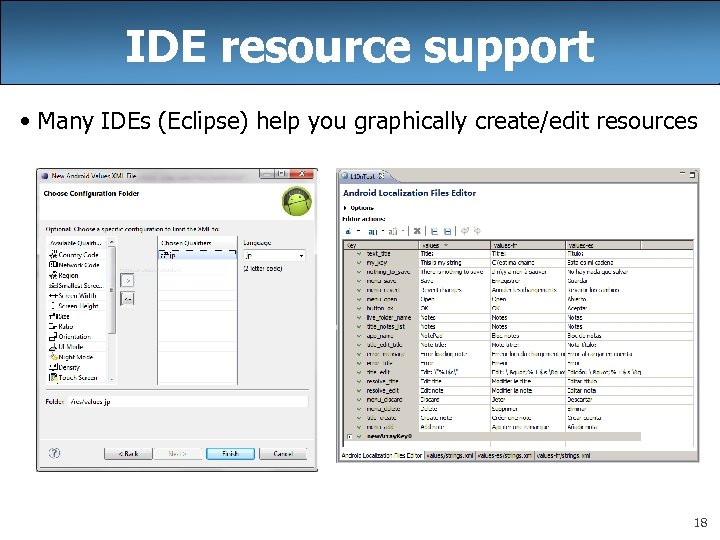Viewport: 720px width, 540px height.
Task: Click third greyed ab toolbar icon
Action: [393, 231]
